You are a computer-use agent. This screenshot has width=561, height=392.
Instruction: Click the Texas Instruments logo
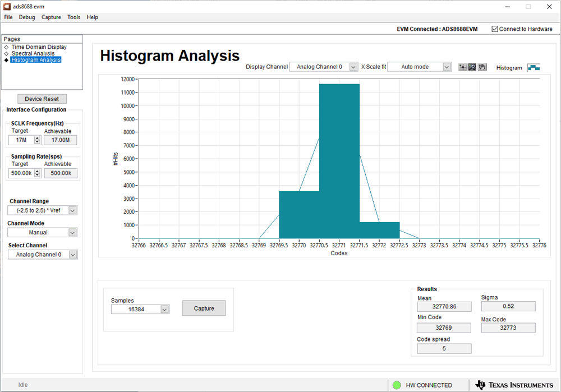tap(514, 385)
